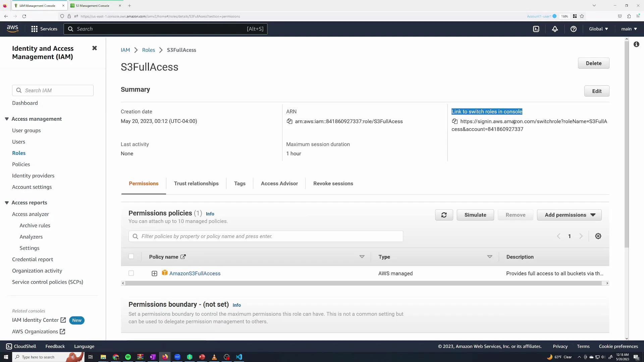Switch to the Trust relationships tab
The image size is (644, 362).
(x=196, y=183)
